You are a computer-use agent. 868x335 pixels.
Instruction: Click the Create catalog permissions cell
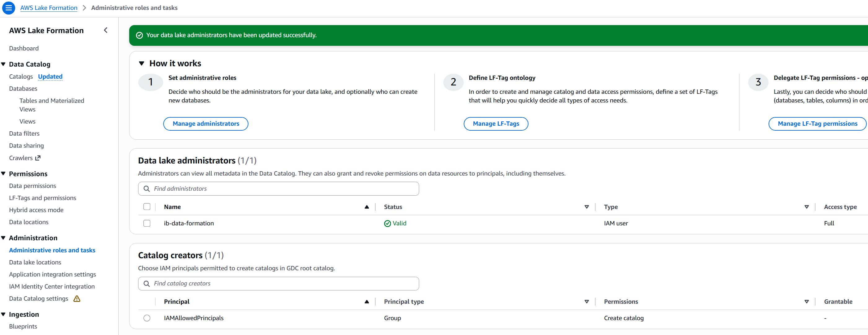pyautogui.click(x=624, y=318)
